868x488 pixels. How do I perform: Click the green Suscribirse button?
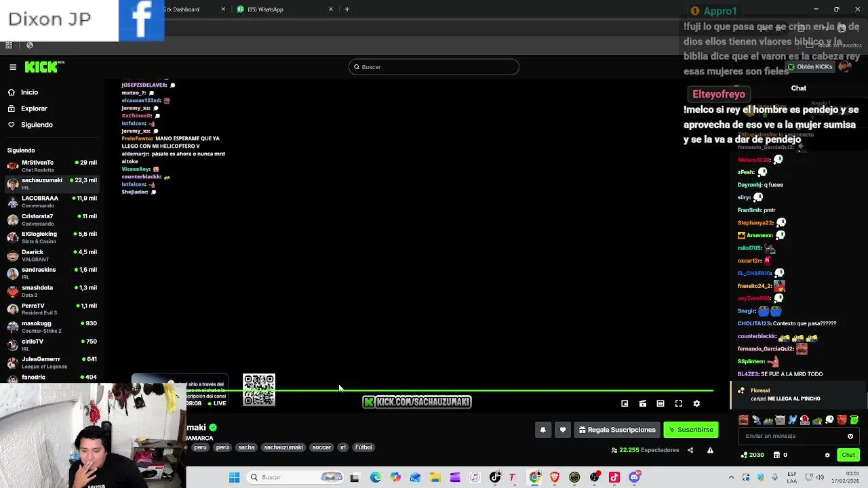point(690,430)
